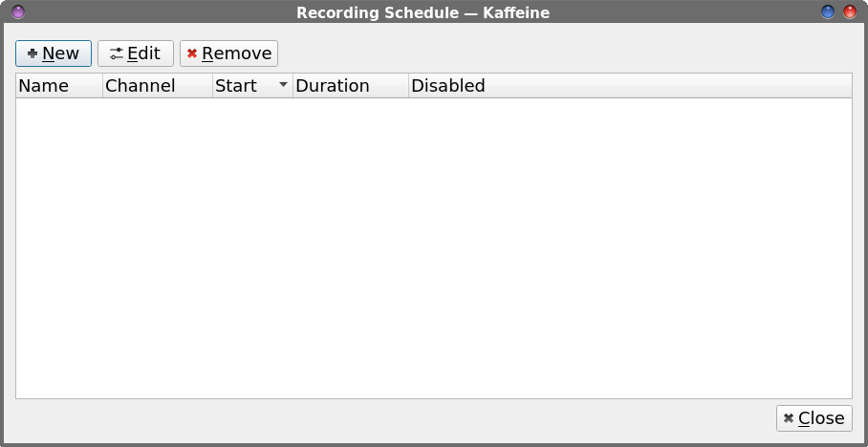Click the Recording Schedule — Kaffeine title bar

(x=423, y=12)
